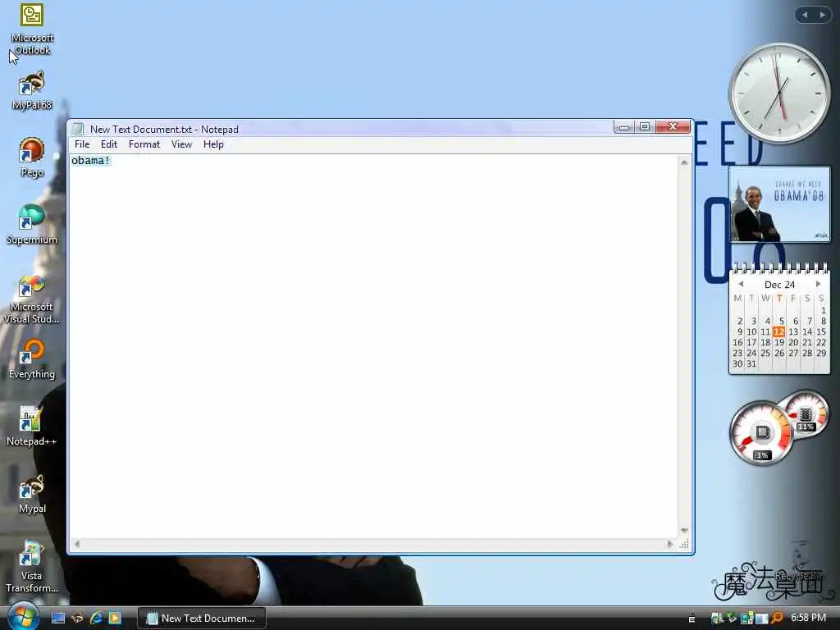Select the MyPal 68 desktop icon
Screen dimensions: 840x630
(32, 90)
